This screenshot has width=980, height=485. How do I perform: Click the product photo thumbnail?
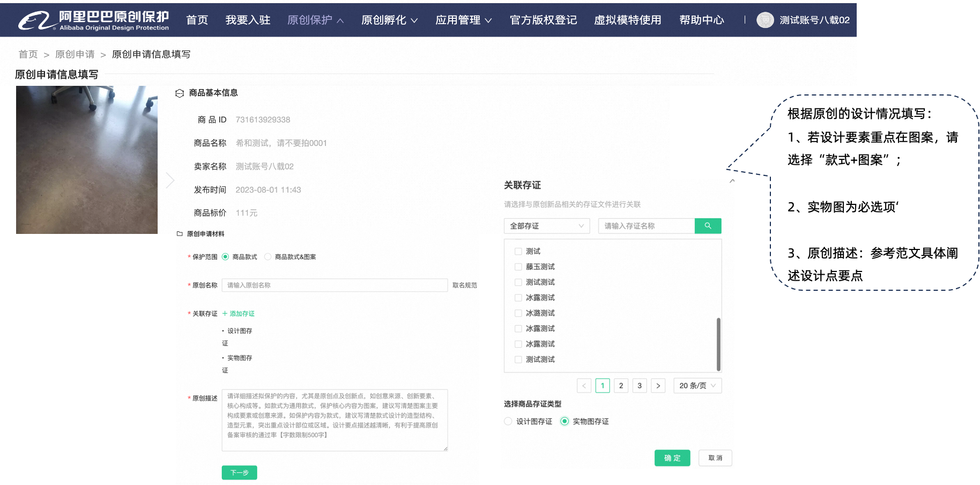click(x=87, y=160)
